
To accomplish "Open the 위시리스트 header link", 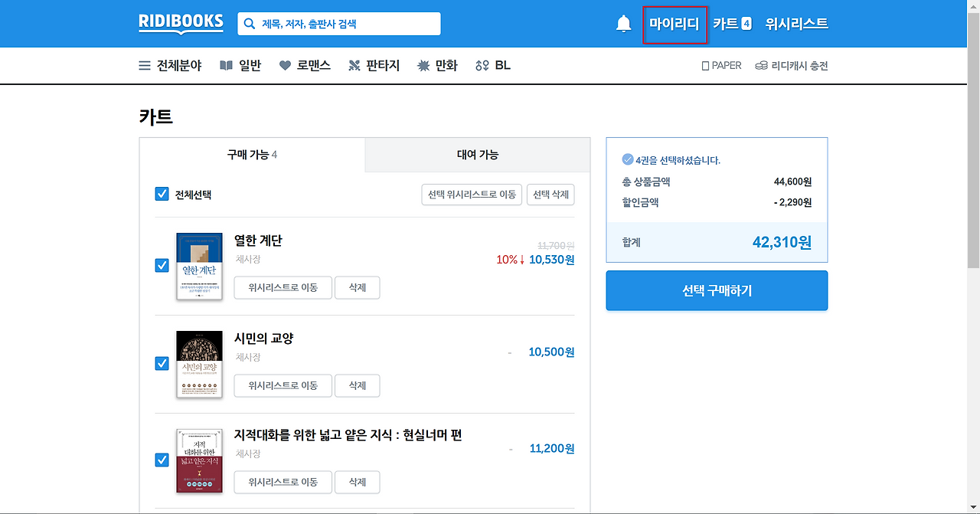I will click(797, 24).
